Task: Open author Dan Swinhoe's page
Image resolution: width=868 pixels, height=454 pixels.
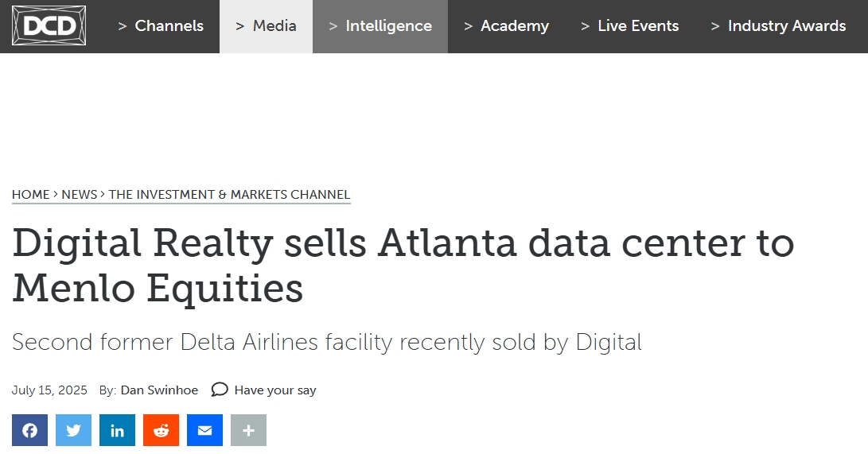Action: 159,390
